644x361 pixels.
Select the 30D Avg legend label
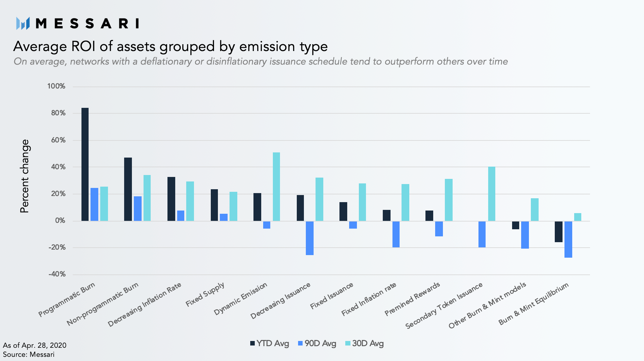(368, 344)
